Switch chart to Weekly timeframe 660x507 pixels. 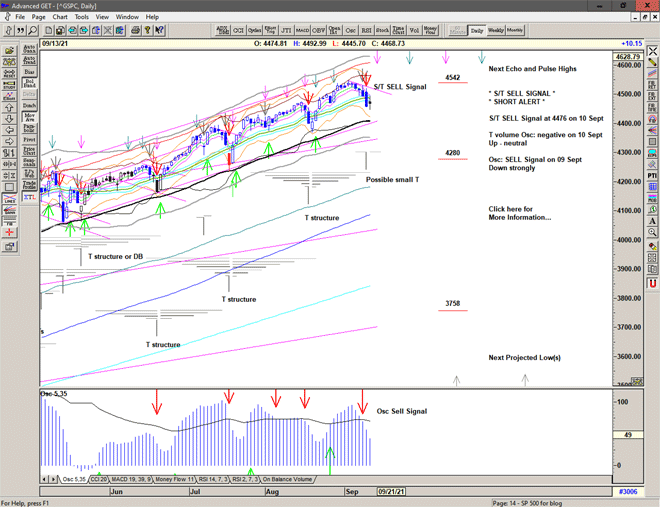click(x=495, y=31)
